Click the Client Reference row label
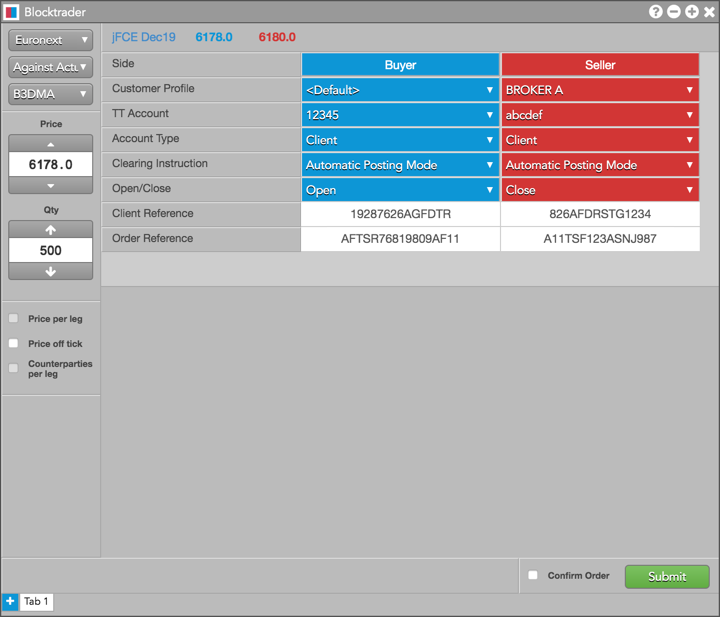The width and height of the screenshot is (720, 617). (x=152, y=213)
